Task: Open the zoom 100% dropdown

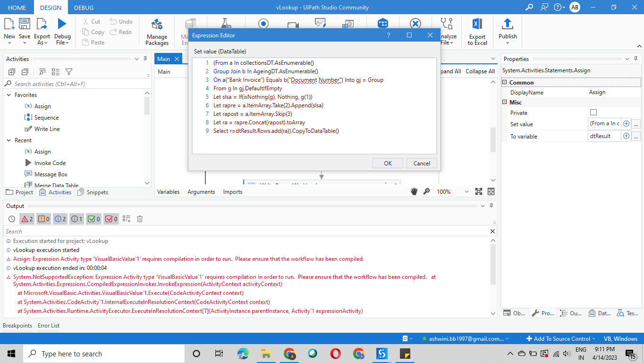Action: tap(466, 192)
